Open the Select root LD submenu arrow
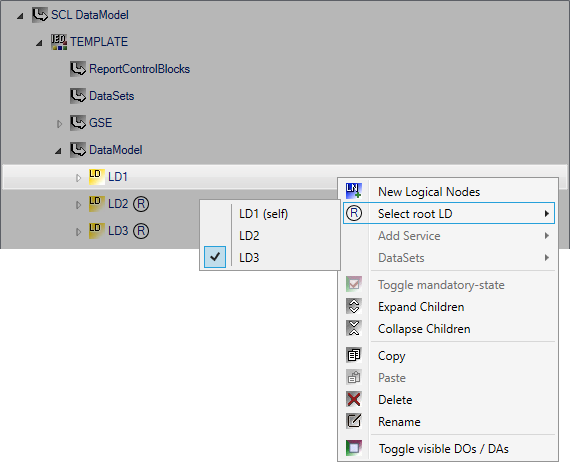The height and width of the screenshot is (466, 570). (x=547, y=214)
